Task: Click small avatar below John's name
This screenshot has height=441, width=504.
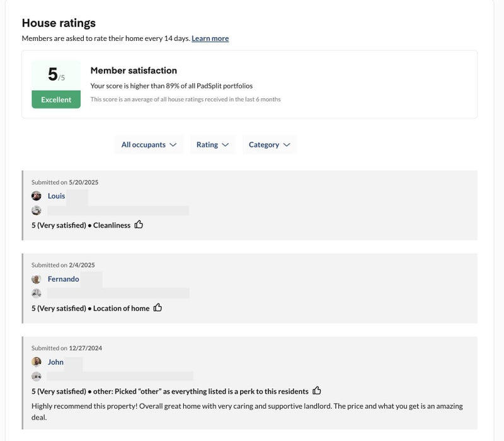Action: [x=37, y=376]
